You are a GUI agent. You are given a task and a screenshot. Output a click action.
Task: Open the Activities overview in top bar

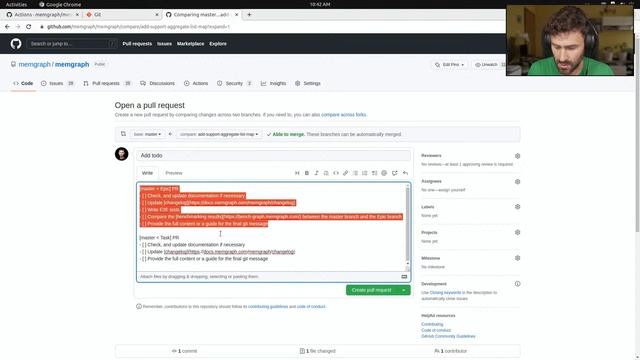[x=16, y=4]
